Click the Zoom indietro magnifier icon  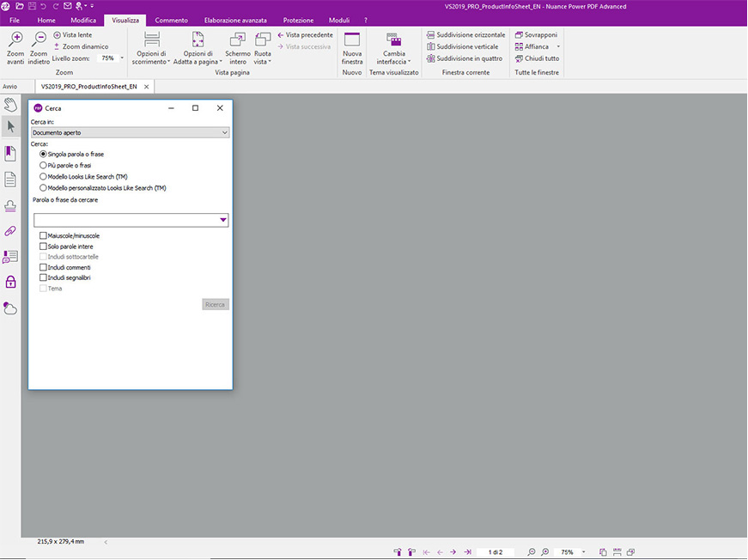(39, 40)
